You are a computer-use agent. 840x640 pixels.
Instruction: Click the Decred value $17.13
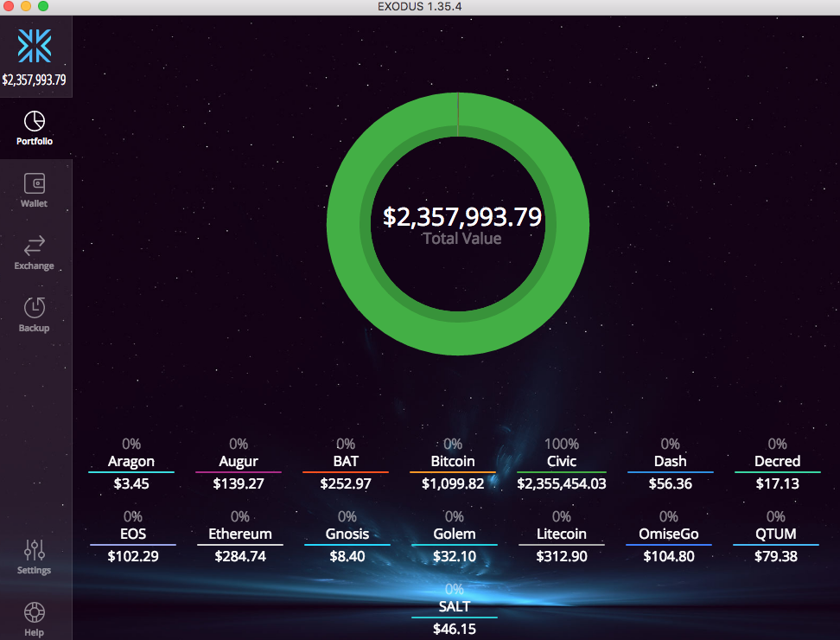[x=777, y=483]
